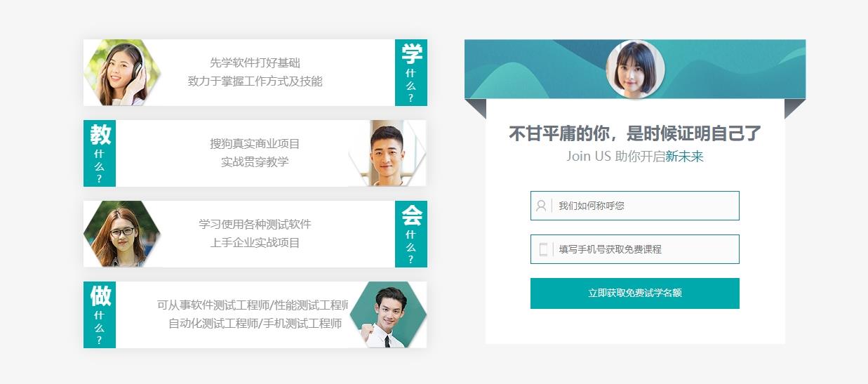Viewport: 868px width, 384px height.
Task: Click the 新未来 highlighted text
Action: pos(684,157)
